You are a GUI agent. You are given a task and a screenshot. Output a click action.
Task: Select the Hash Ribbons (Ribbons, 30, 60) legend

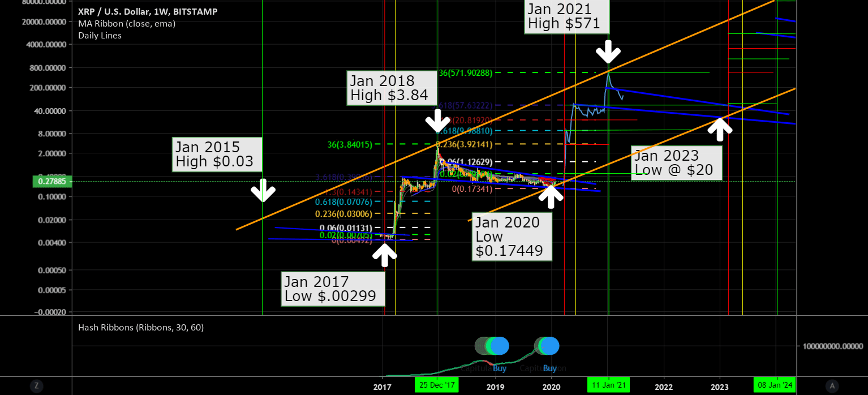point(141,327)
